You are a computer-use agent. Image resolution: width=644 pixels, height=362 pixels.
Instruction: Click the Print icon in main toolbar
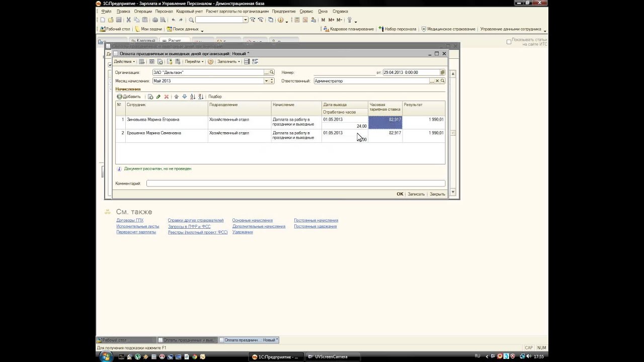pos(155,20)
